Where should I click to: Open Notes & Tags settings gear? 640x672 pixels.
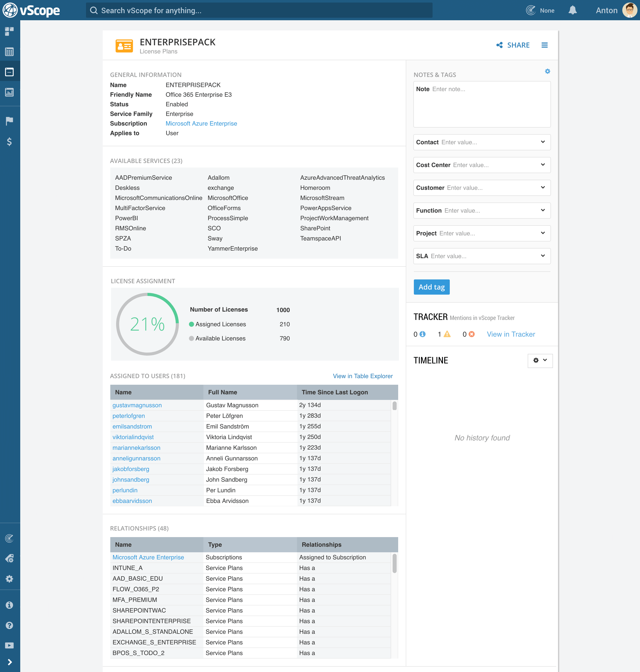[548, 71]
